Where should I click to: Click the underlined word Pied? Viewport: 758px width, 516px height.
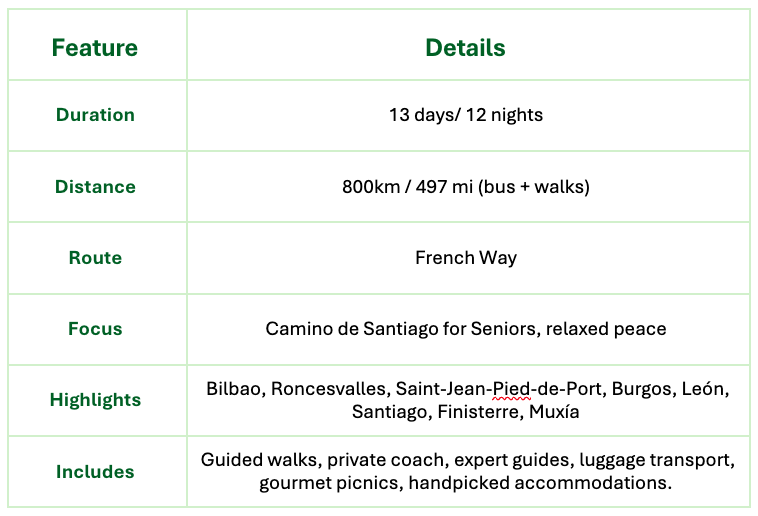(x=511, y=388)
